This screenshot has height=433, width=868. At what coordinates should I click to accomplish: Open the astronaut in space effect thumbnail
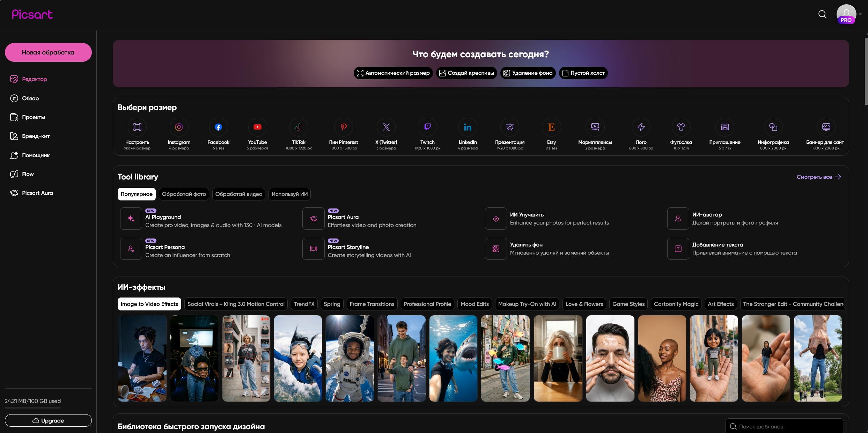(x=350, y=358)
